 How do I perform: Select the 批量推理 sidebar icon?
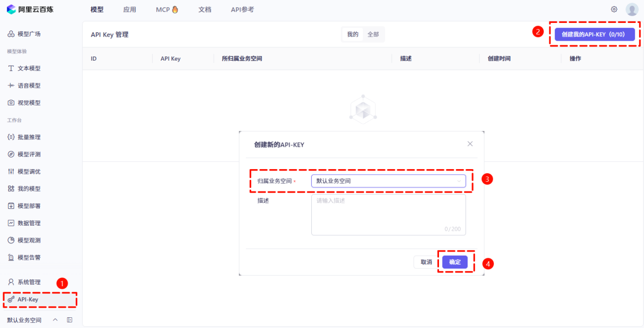click(x=11, y=137)
